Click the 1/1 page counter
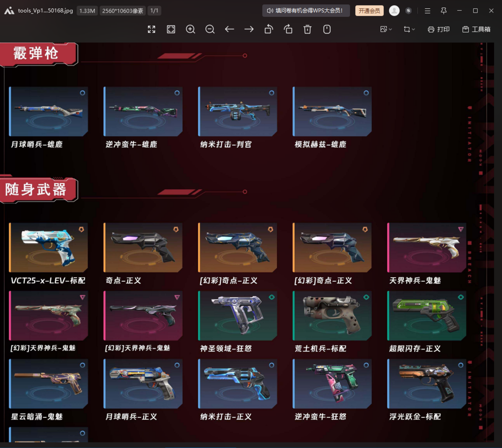Image resolution: width=502 pixels, height=448 pixels. [154, 11]
